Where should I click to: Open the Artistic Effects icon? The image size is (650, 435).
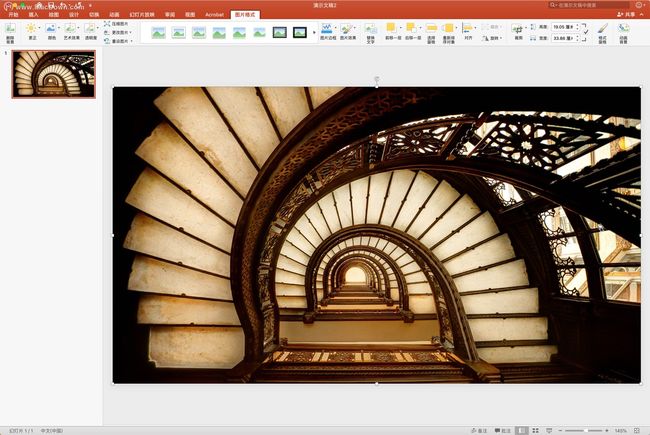pyautogui.click(x=70, y=28)
